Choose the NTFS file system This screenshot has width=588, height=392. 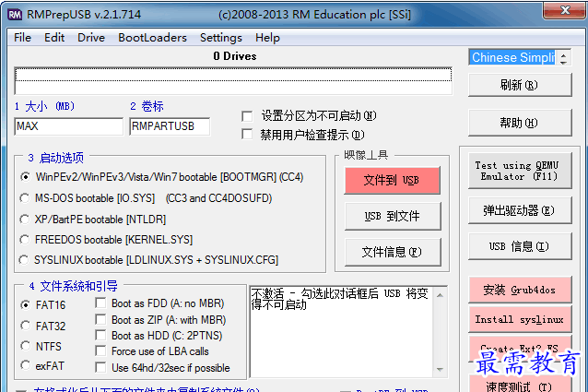tap(26, 346)
